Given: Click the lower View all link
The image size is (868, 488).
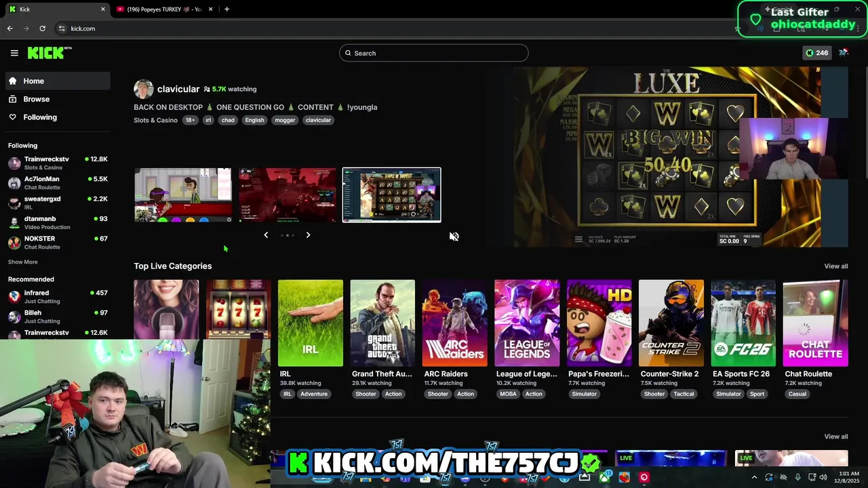Looking at the screenshot, I should point(835,436).
